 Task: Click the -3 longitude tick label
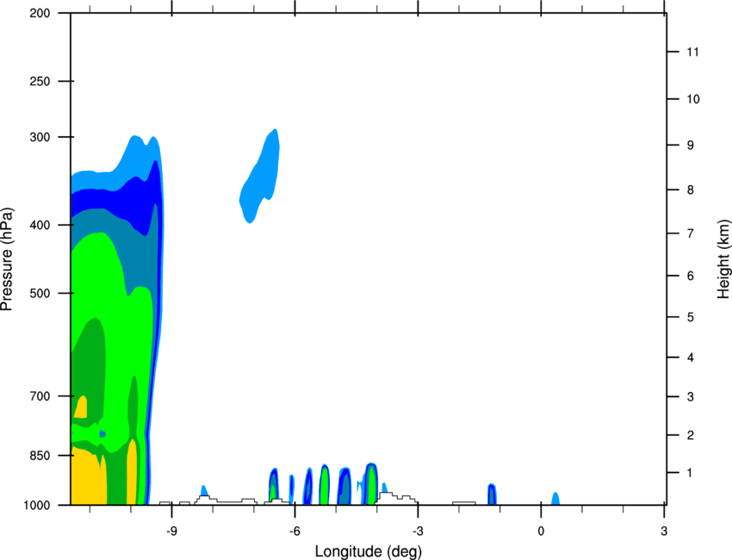(x=418, y=531)
